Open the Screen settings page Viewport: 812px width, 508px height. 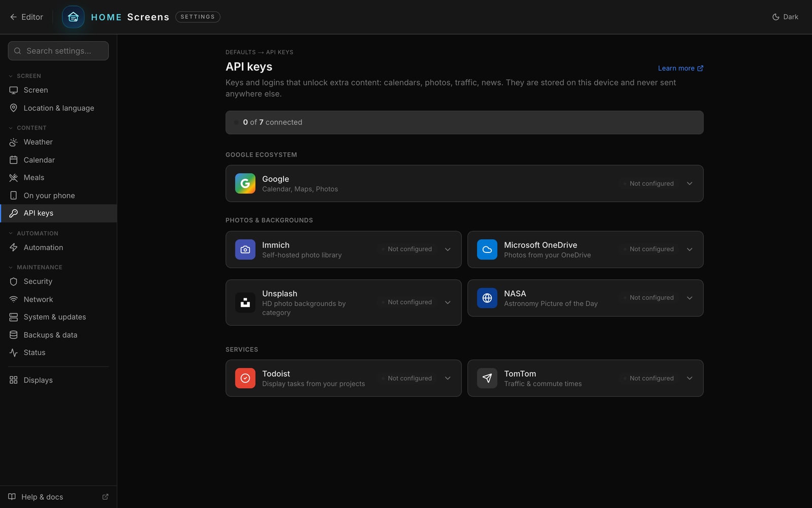tap(58, 90)
